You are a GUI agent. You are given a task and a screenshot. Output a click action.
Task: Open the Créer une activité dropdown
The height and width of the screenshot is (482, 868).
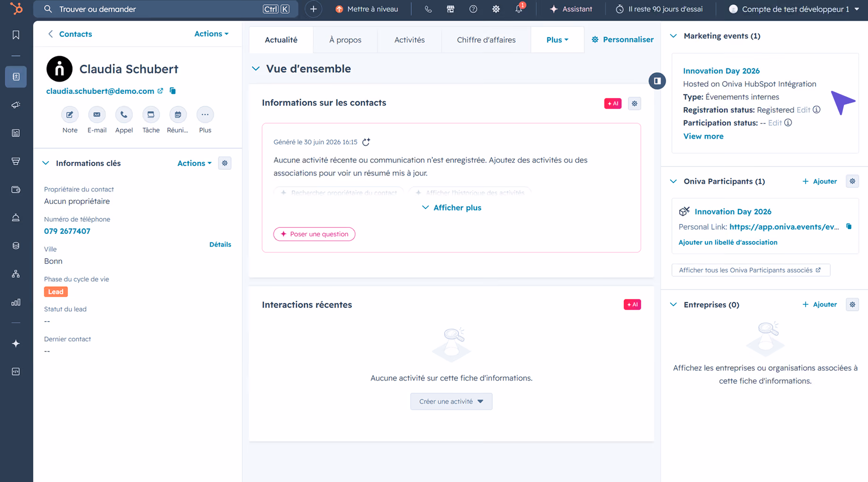point(451,401)
